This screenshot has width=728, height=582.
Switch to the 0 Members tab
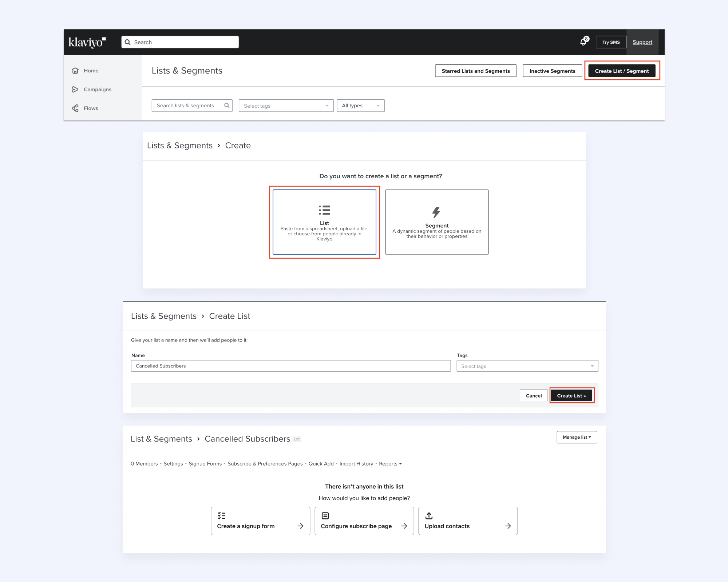point(144,463)
